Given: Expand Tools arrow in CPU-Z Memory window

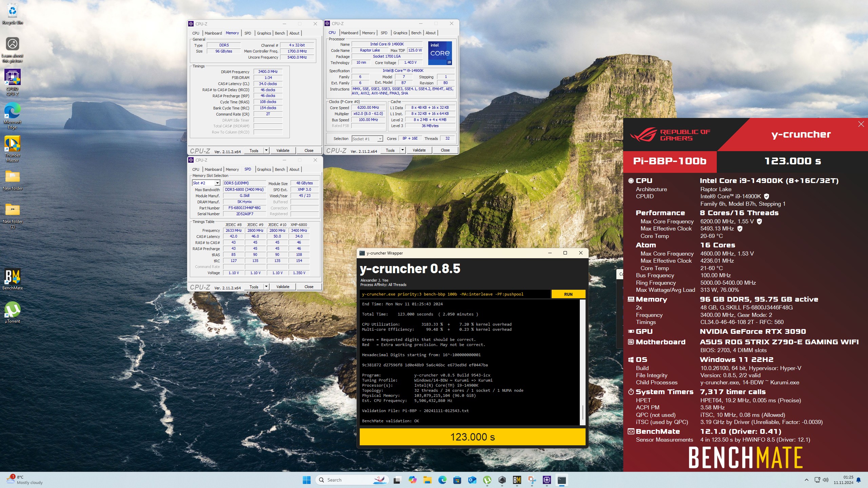Looking at the screenshot, I should 266,150.
